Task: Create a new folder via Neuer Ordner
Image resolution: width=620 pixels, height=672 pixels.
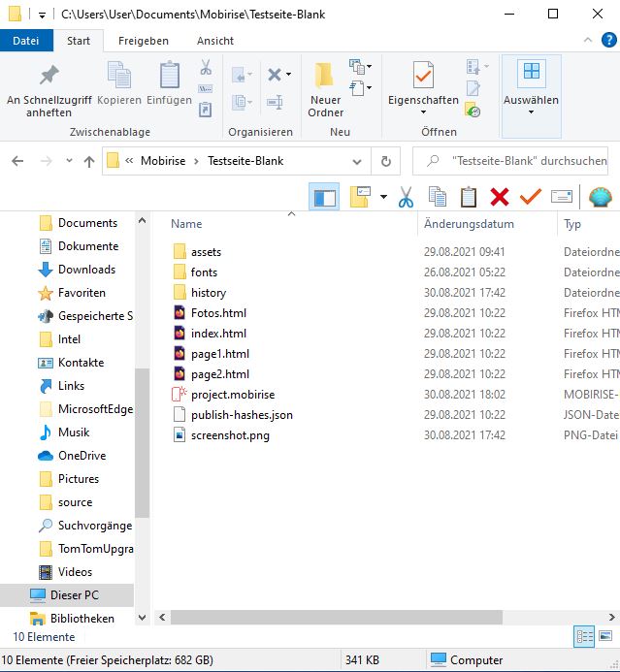Action: (325, 90)
